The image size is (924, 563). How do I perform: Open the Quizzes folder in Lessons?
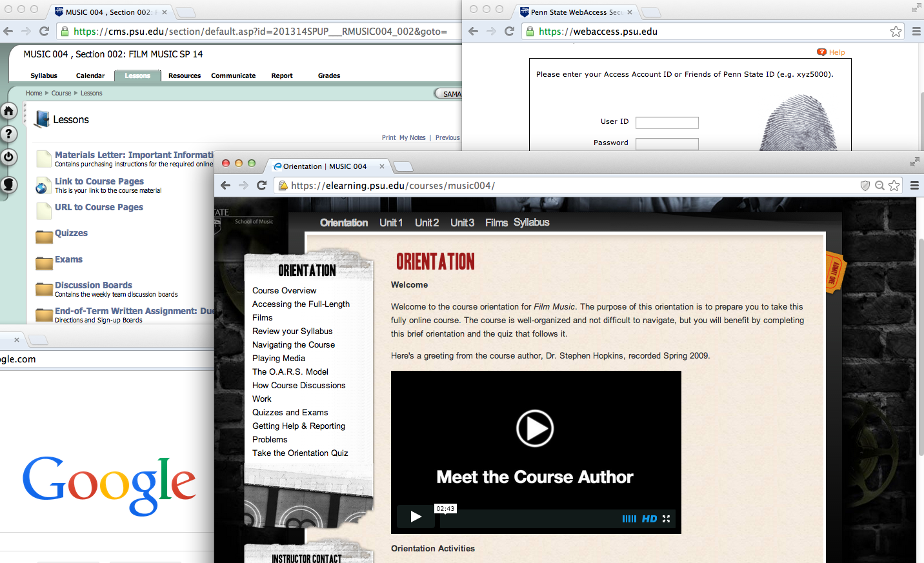pos(71,233)
